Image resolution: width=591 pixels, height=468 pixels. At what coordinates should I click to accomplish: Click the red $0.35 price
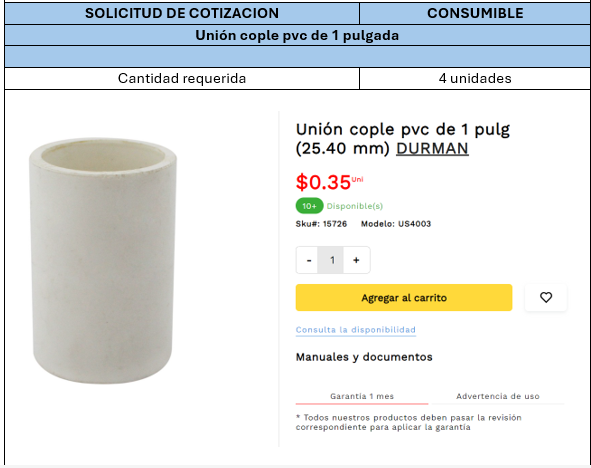click(x=323, y=182)
